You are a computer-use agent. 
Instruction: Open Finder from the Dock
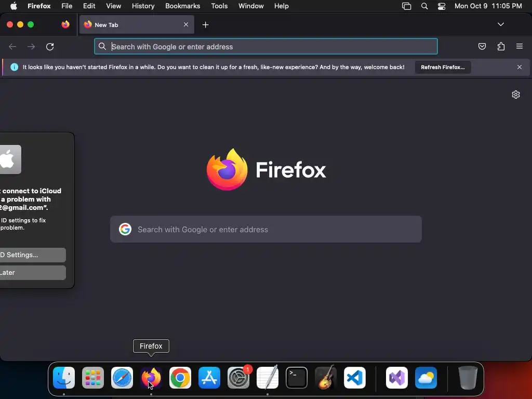click(x=64, y=378)
